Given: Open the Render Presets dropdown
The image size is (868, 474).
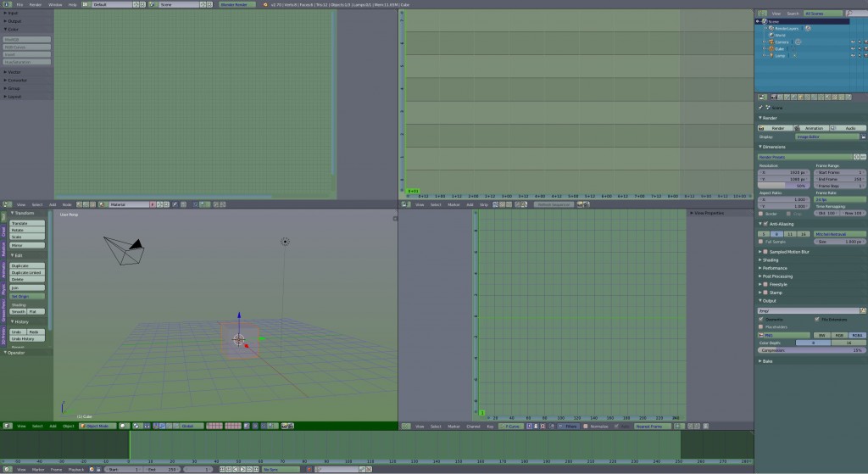Looking at the screenshot, I should coord(805,157).
